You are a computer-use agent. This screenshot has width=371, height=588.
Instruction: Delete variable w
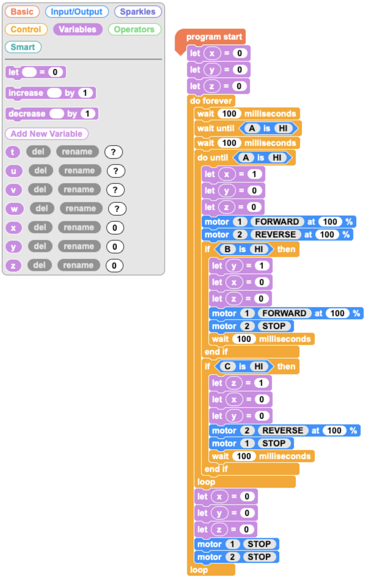42,208
